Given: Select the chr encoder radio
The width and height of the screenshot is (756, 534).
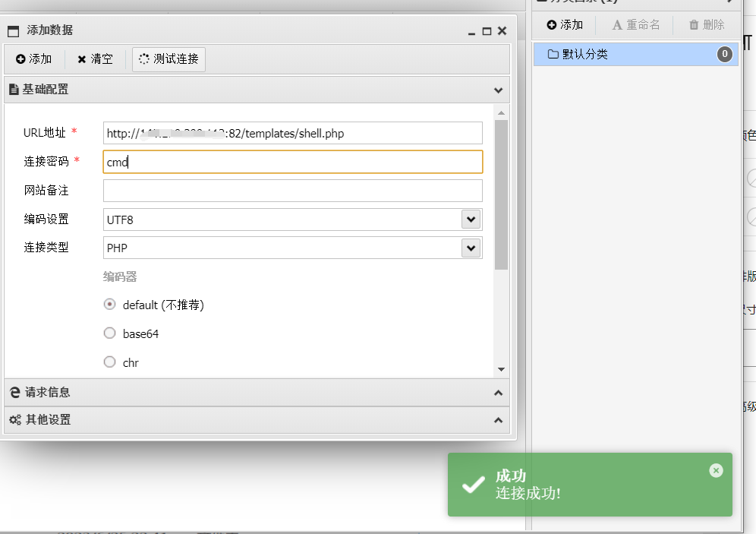Looking at the screenshot, I should tap(110, 362).
